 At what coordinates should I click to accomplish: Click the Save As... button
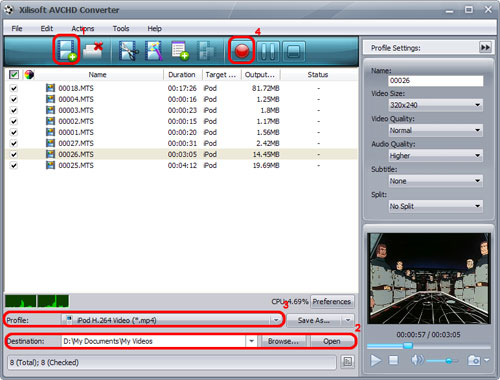pyautogui.click(x=314, y=320)
